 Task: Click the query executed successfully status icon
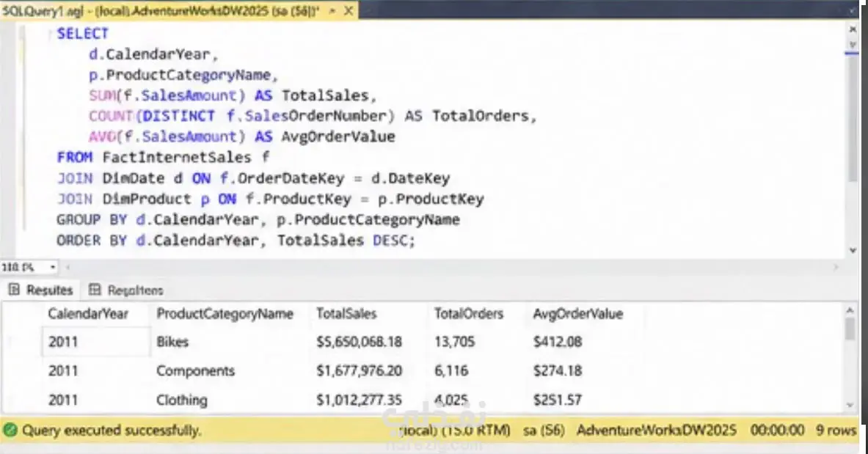coord(10,431)
